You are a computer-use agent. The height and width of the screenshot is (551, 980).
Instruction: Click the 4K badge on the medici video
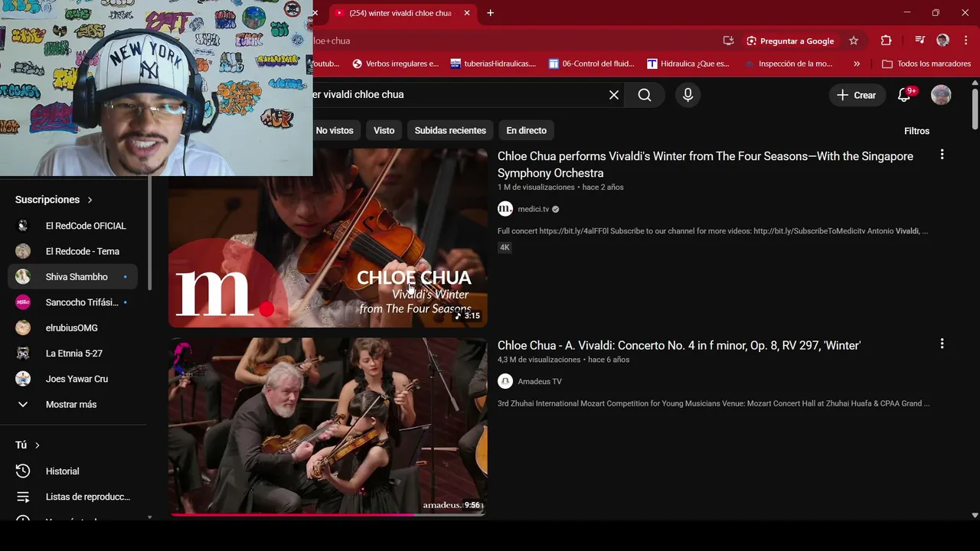tap(505, 247)
